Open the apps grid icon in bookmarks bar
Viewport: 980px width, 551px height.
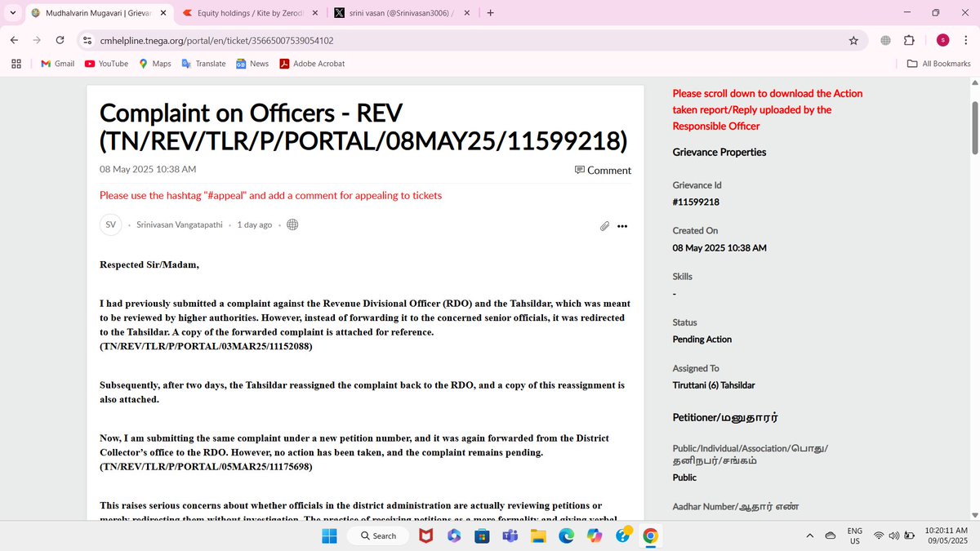click(x=16, y=63)
